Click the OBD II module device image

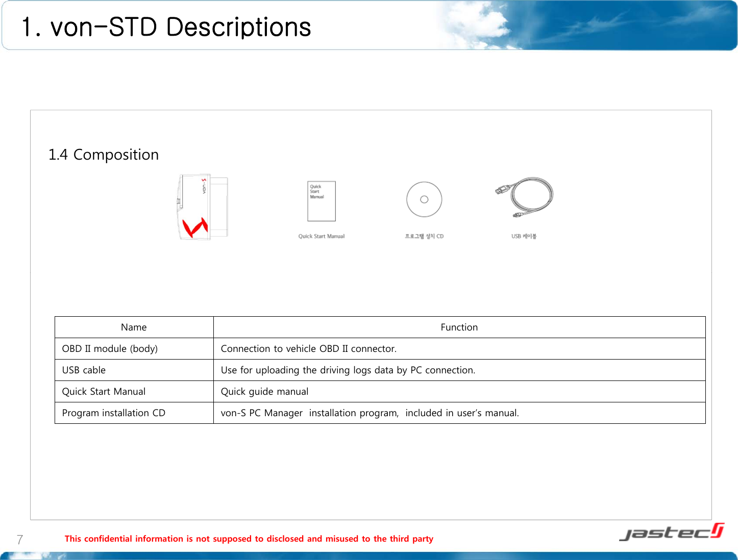(203, 207)
